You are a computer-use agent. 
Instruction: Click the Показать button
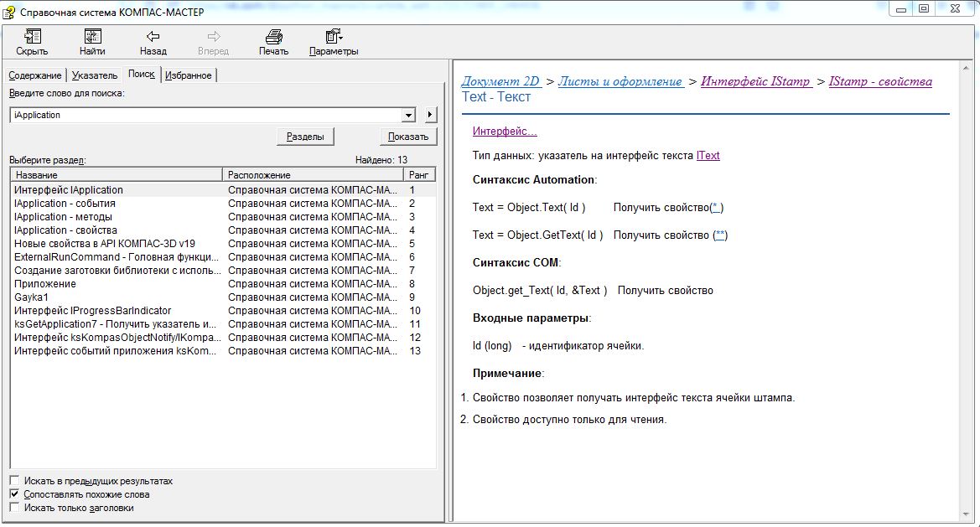[x=408, y=137]
